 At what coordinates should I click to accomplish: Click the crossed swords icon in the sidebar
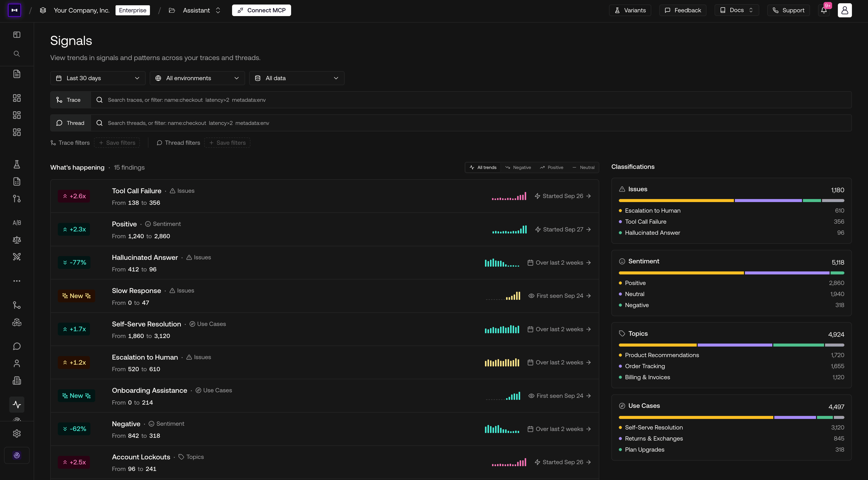(17, 257)
